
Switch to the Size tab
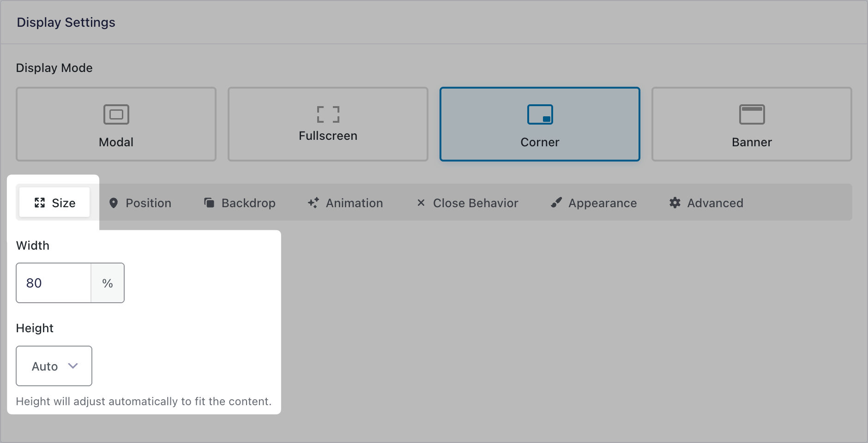point(54,203)
